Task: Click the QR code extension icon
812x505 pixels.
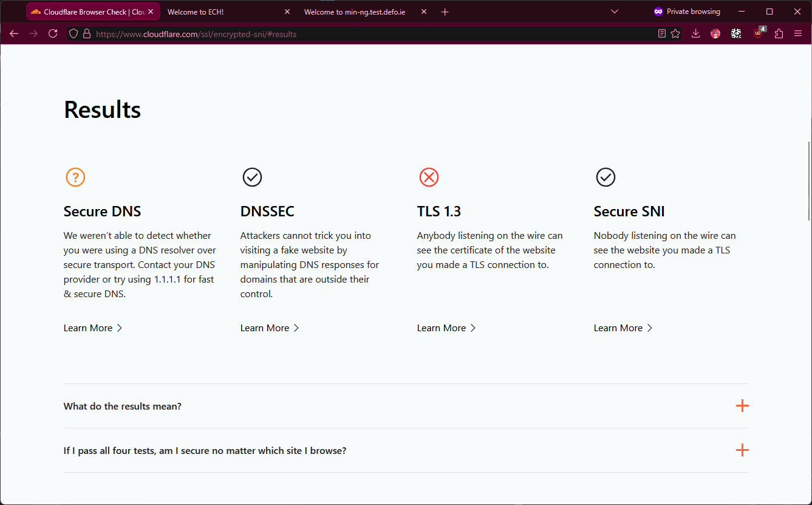Action: click(x=736, y=34)
